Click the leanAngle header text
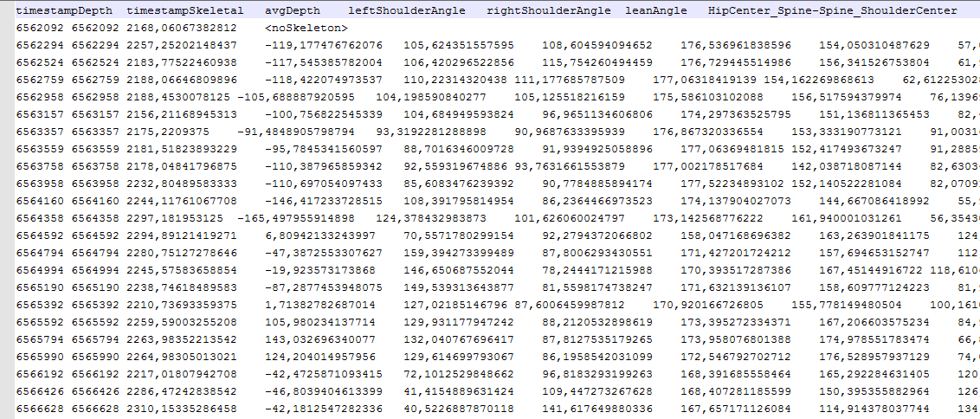980x419 pixels. tap(657, 10)
